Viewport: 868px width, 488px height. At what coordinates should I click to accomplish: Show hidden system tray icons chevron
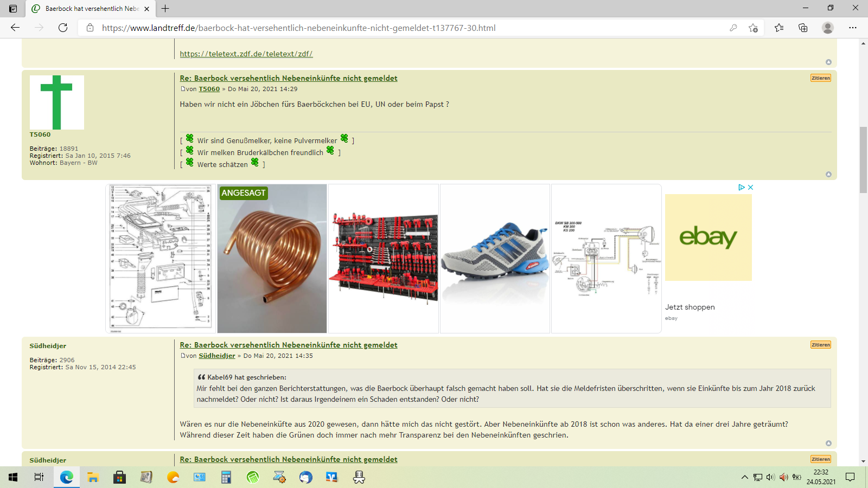(744, 477)
